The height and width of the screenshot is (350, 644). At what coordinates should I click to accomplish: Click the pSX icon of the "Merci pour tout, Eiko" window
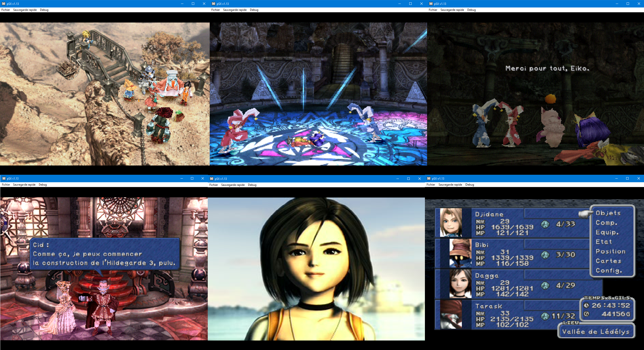pos(431,4)
